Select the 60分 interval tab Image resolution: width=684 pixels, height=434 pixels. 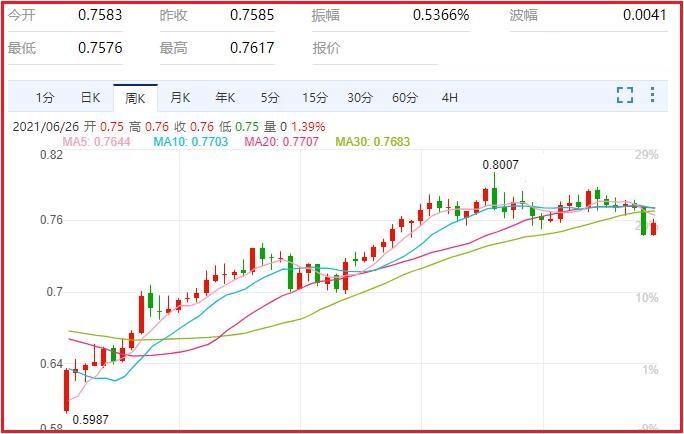(x=405, y=98)
